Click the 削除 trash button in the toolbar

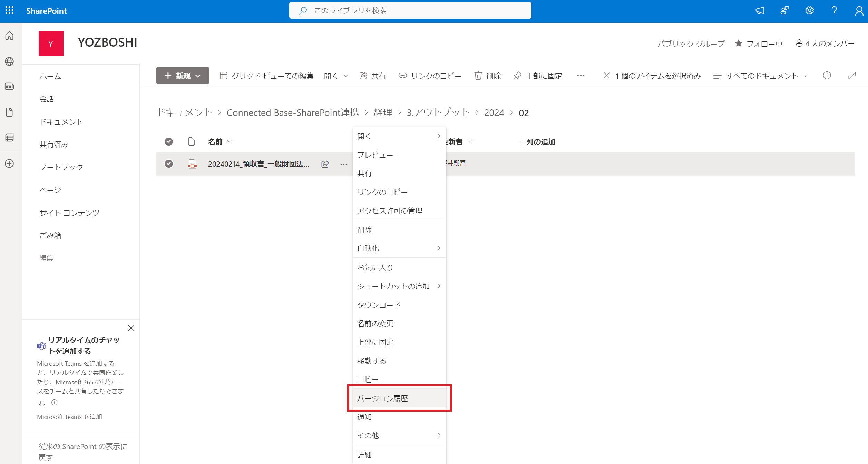pos(488,76)
